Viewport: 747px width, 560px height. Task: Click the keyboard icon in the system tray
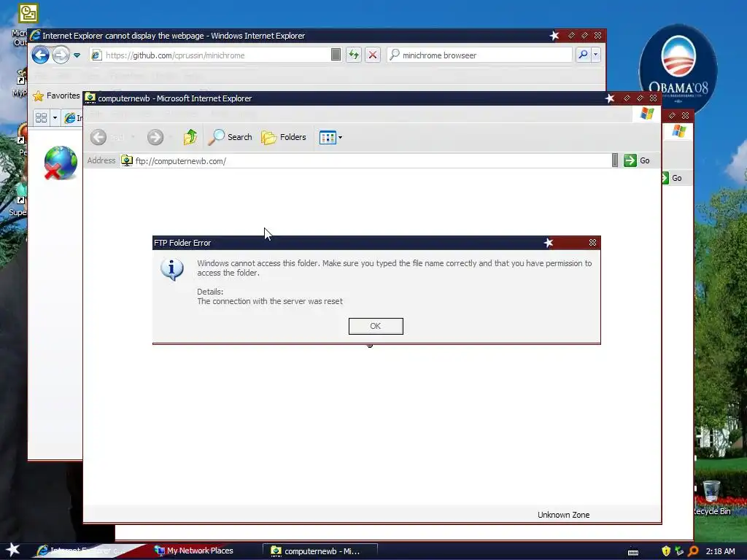633,552
